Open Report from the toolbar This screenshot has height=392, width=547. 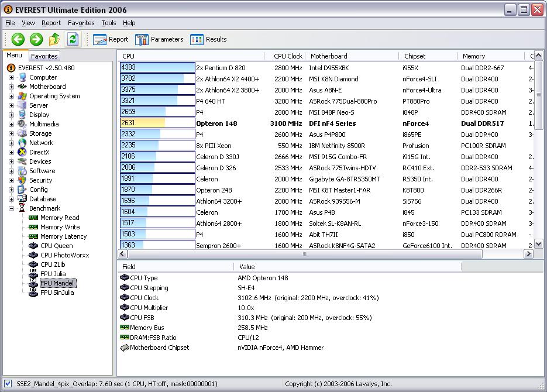point(111,39)
